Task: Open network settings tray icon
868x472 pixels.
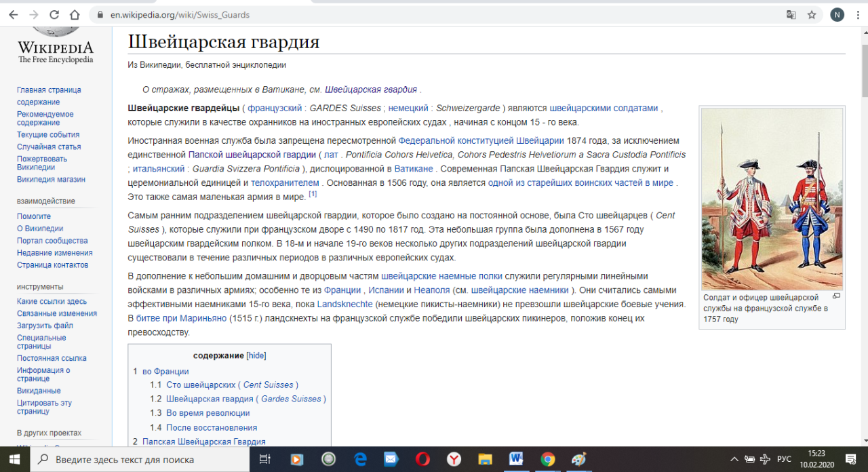Action: pyautogui.click(x=766, y=459)
